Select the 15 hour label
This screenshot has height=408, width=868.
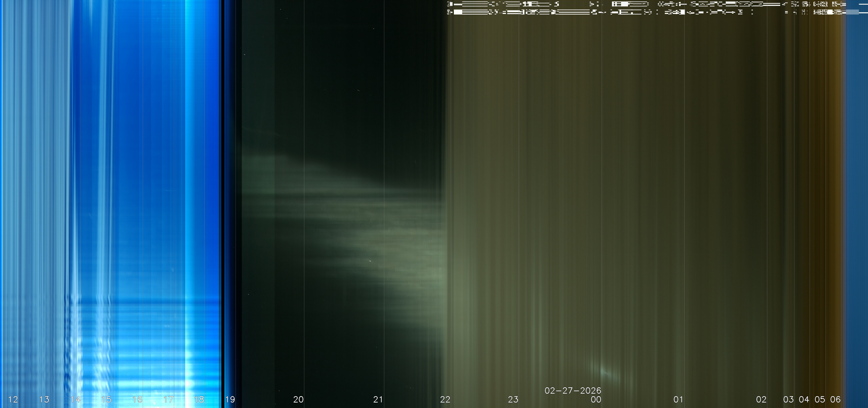[106, 400]
